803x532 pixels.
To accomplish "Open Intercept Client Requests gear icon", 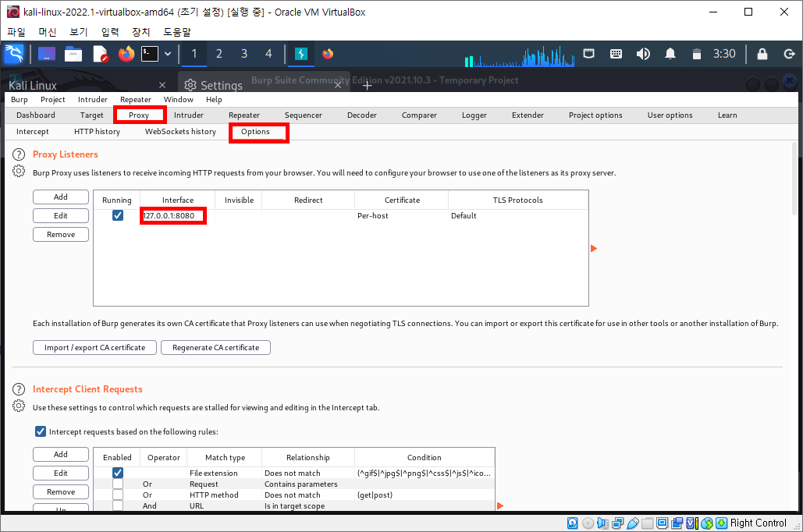I will click(19, 406).
